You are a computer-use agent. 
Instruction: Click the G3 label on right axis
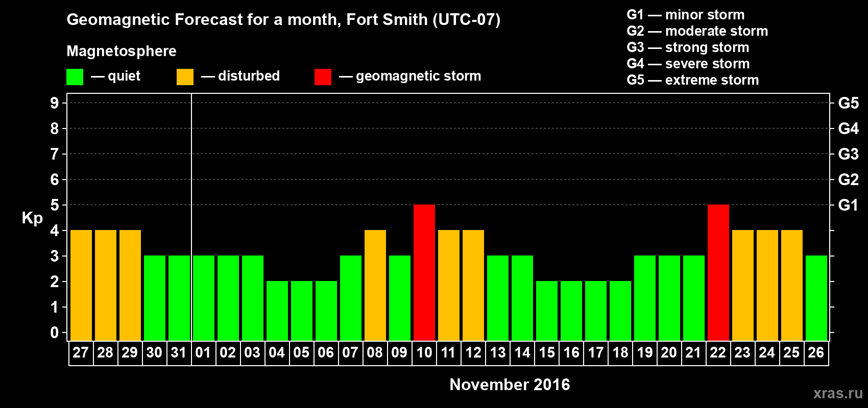tap(849, 154)
